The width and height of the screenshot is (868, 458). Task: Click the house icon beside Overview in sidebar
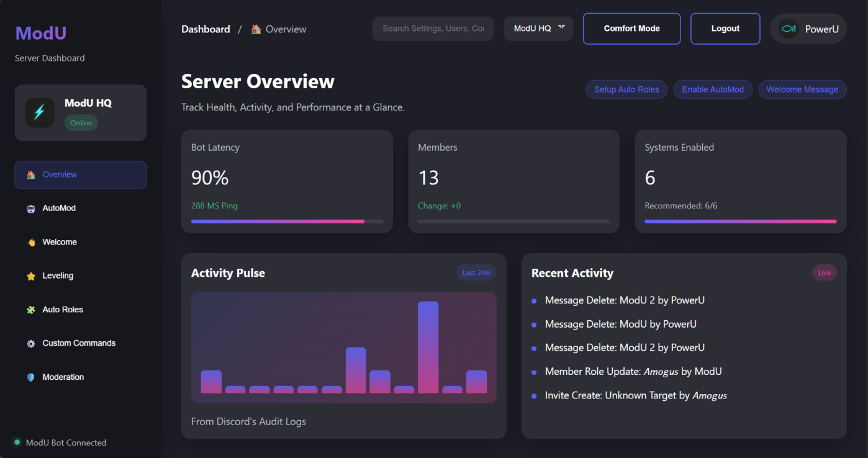coord(31,175)
